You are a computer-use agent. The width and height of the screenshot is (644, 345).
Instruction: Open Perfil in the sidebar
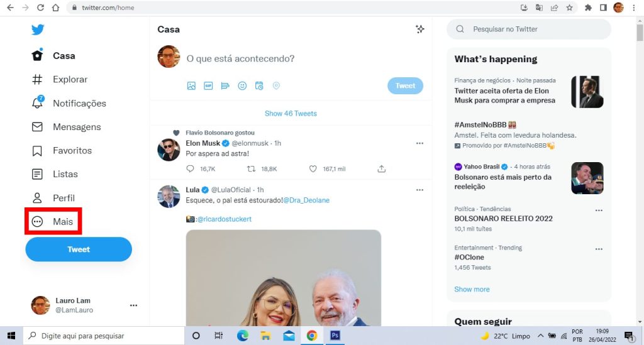[x=53, y=198]
